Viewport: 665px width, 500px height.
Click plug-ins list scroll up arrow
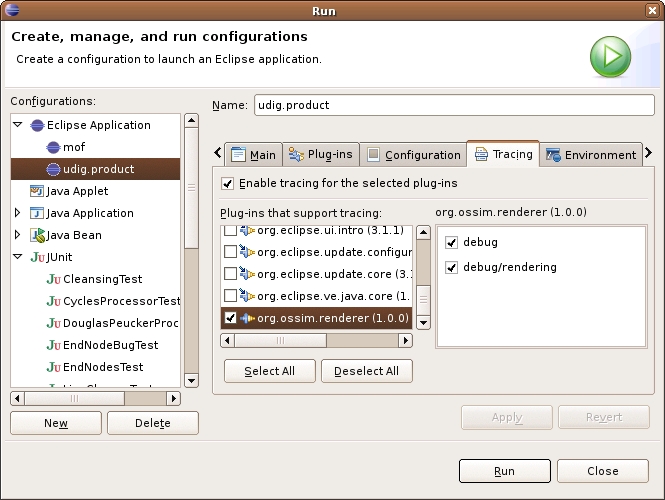click(423, 232)
